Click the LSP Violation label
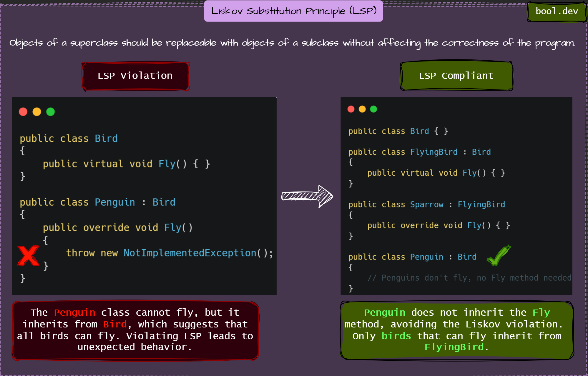 click(x=135, y=76)
